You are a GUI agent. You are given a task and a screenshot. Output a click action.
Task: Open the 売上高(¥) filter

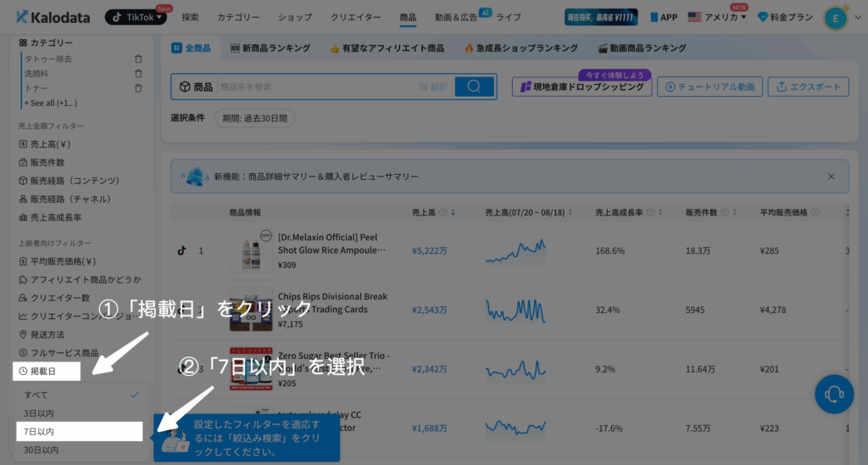pos(45,144)
